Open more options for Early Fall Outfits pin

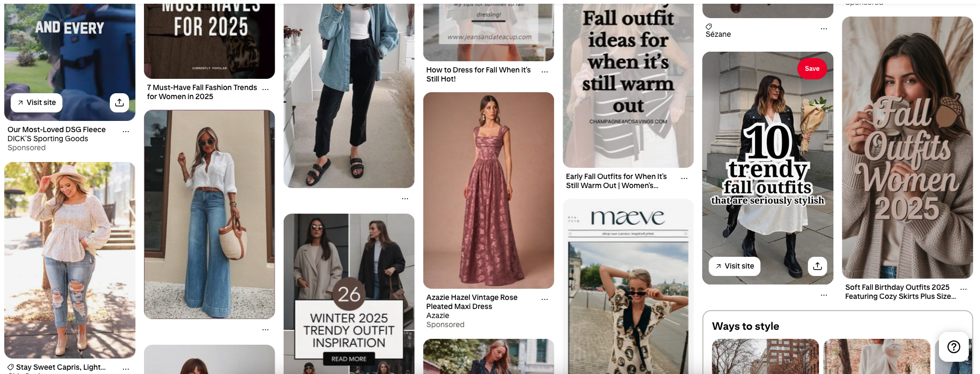684,178
